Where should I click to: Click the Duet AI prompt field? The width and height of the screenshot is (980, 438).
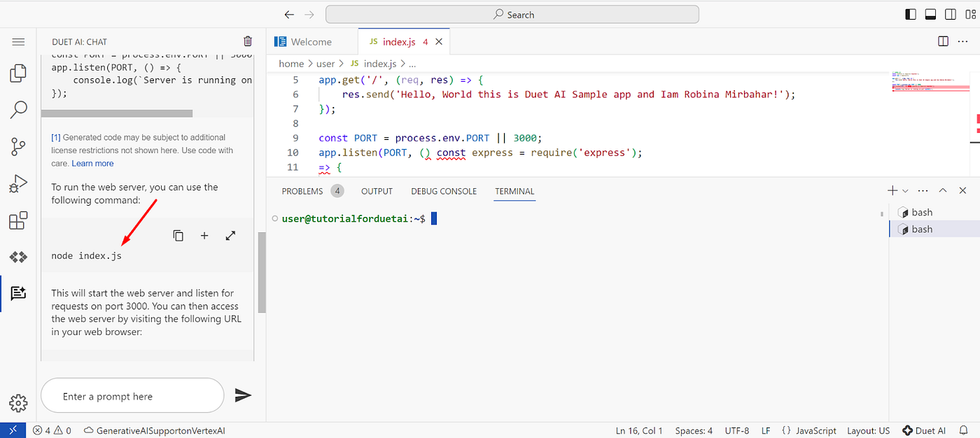132,396
